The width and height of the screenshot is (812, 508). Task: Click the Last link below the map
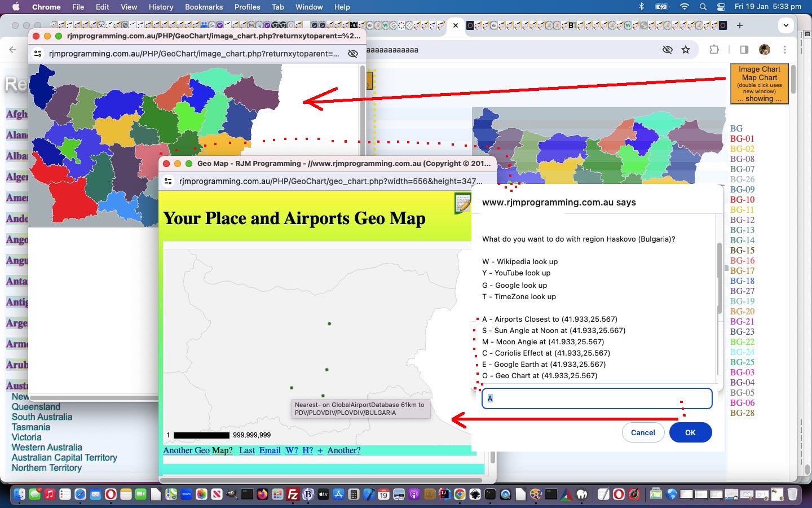[247, 450]
